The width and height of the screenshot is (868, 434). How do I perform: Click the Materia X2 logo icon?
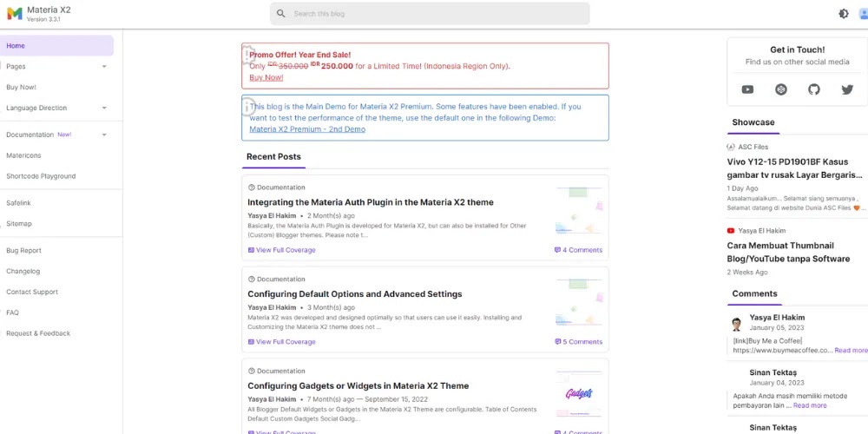[x=15, y=14]
